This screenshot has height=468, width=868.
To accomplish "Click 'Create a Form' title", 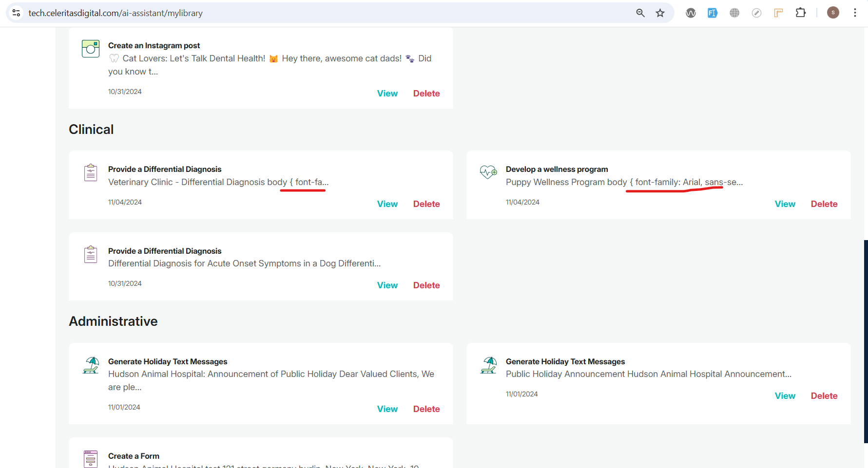I will click(134, 456).
